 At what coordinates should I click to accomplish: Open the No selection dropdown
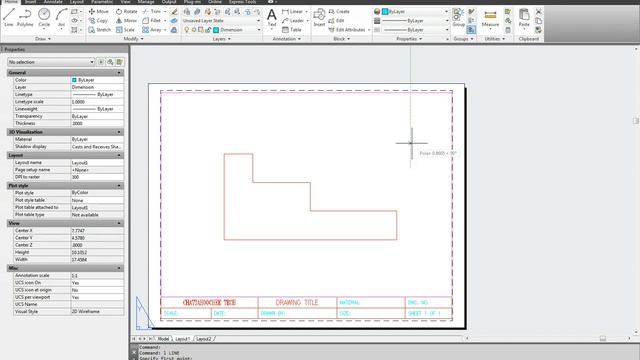click(x=51, y=62)
